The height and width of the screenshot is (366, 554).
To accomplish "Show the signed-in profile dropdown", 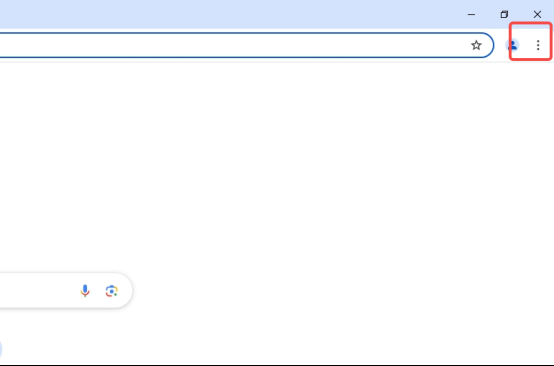I will 512,45.
